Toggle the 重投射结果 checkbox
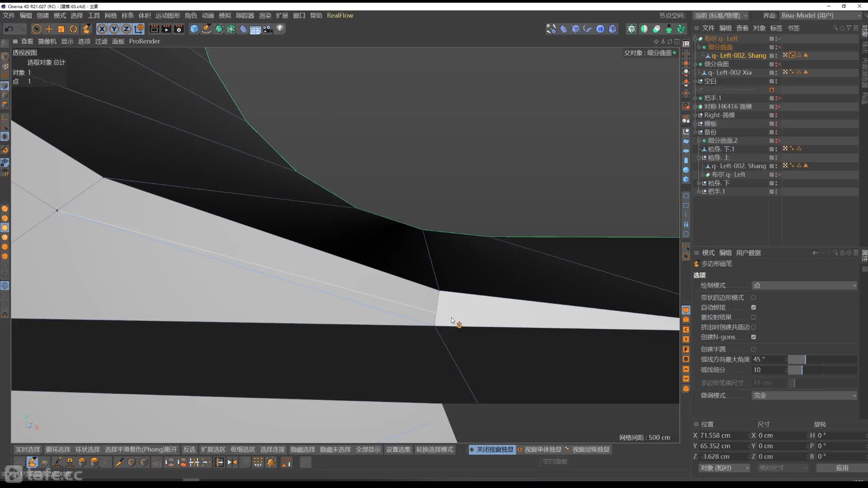Screen dimensions: 868x488 [x=754, y=317]
